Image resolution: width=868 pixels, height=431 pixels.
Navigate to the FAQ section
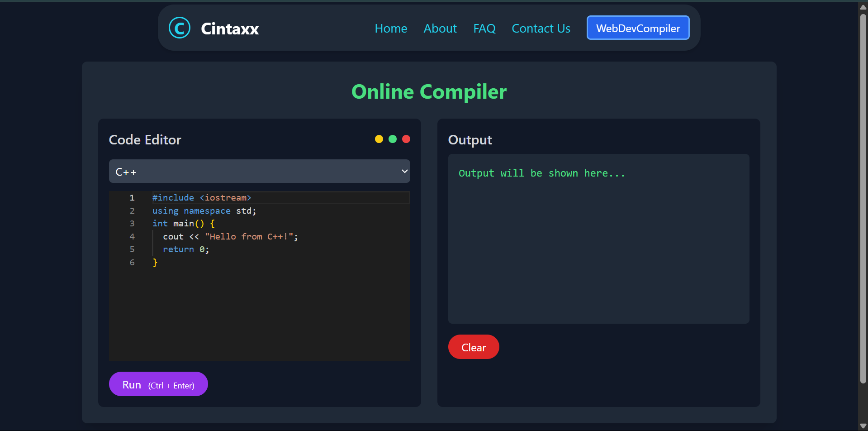point(484,29)
